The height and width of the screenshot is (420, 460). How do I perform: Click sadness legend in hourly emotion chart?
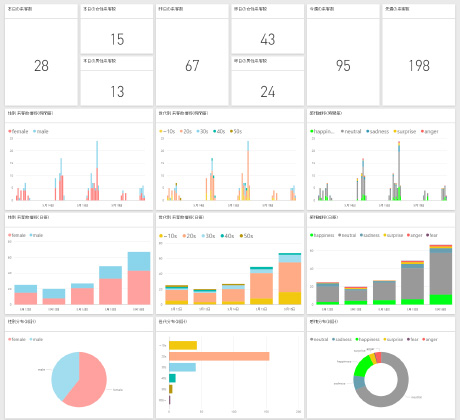[x=377, y=131]
